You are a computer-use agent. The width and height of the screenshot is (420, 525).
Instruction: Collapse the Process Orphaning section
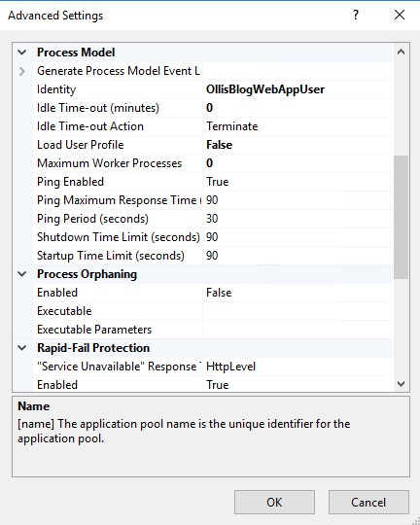[22, 274]
